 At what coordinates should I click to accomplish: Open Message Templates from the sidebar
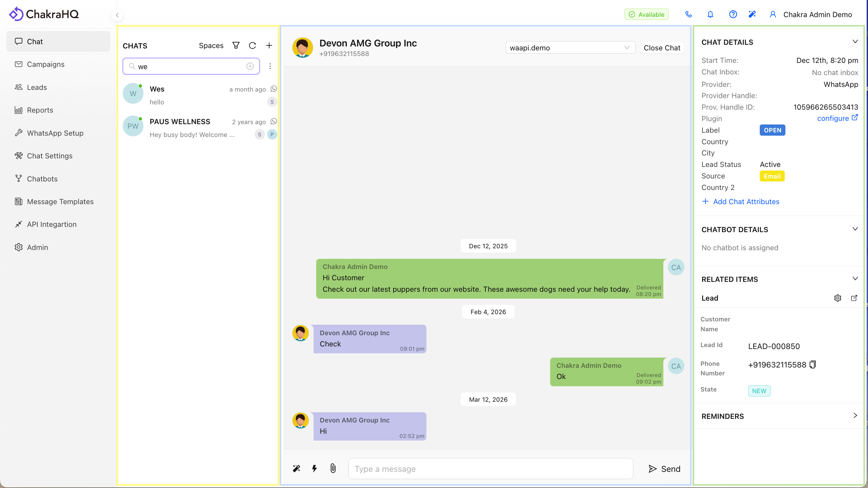pos(60,201)
